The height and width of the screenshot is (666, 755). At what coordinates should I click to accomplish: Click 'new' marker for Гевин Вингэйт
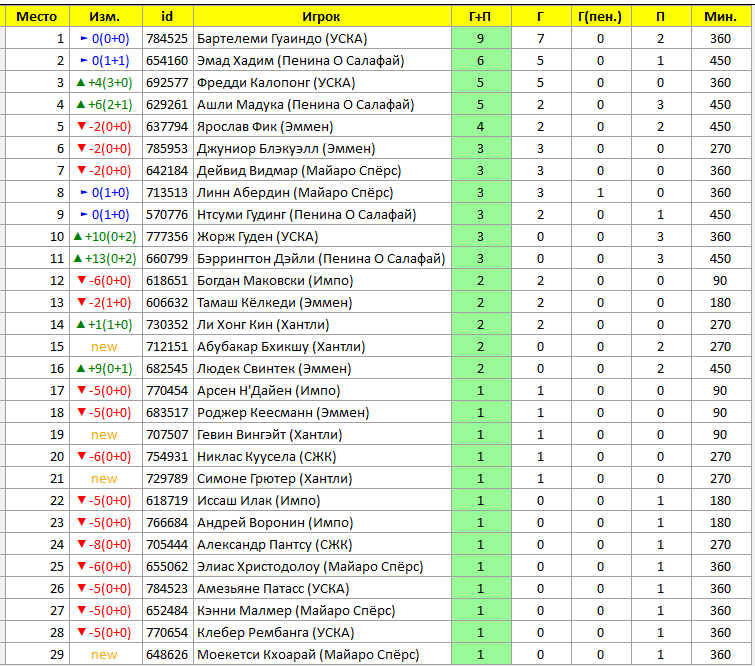coord(104,435)
